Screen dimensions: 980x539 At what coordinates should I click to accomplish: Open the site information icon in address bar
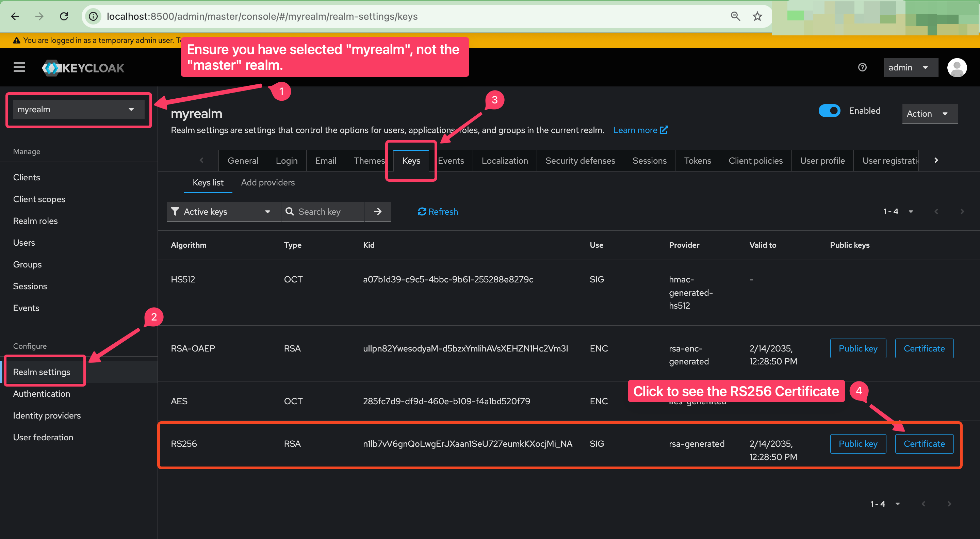[x=93, y=16]
